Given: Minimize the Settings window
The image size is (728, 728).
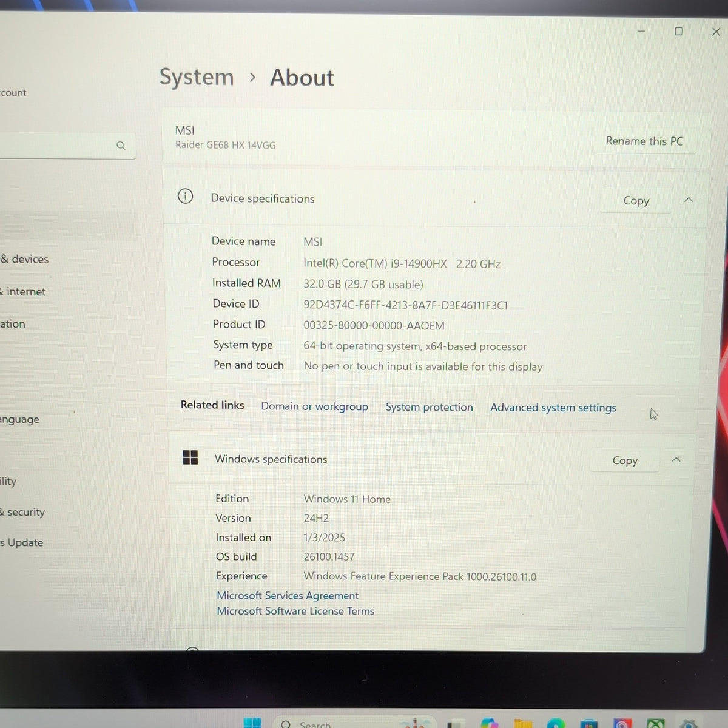Looking at the screenshot, I should (x=641, y=30).
